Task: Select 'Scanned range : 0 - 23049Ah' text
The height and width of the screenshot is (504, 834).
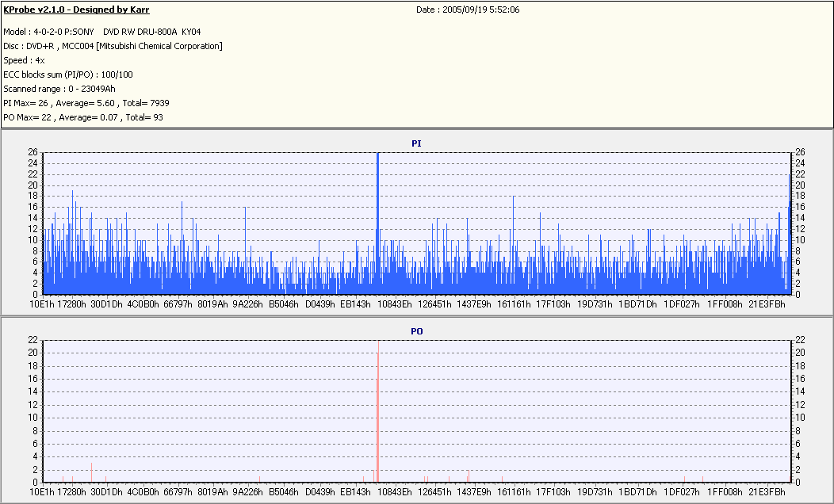Action: tap(59, 89)
